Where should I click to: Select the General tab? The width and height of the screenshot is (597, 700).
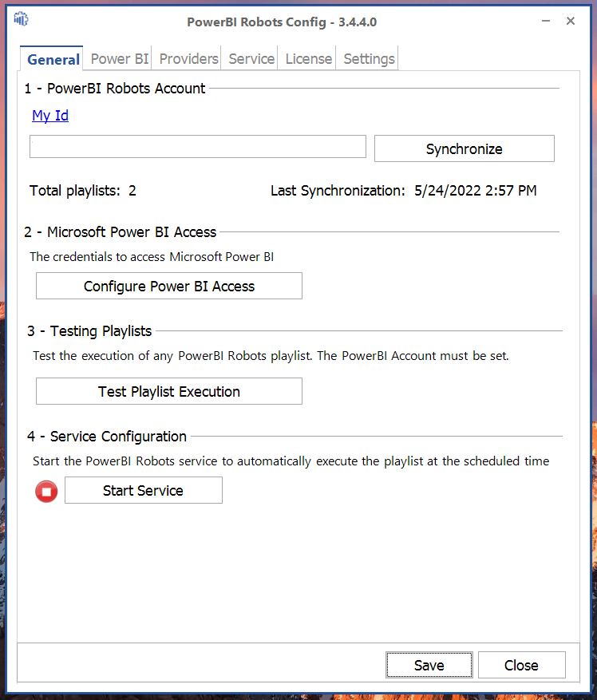coord(53,59)
